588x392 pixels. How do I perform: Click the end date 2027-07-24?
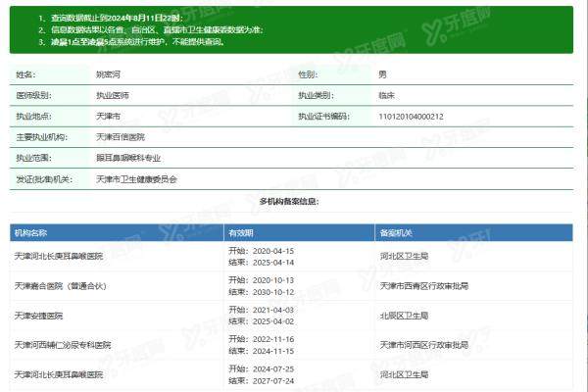click(273, 381)
